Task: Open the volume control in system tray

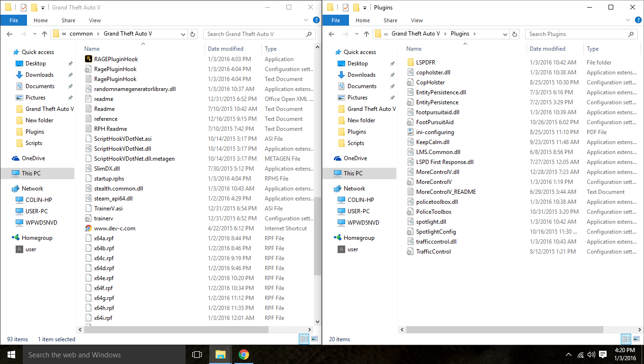Action: [591, 355]
